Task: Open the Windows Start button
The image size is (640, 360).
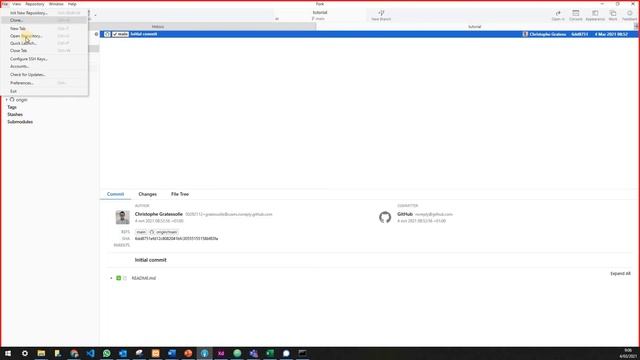Action: [x=8, y=353]
